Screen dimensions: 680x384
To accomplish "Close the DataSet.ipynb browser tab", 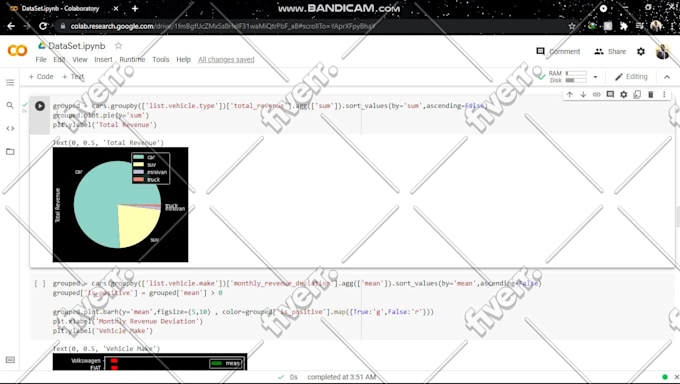I will (x=116, y=8).
